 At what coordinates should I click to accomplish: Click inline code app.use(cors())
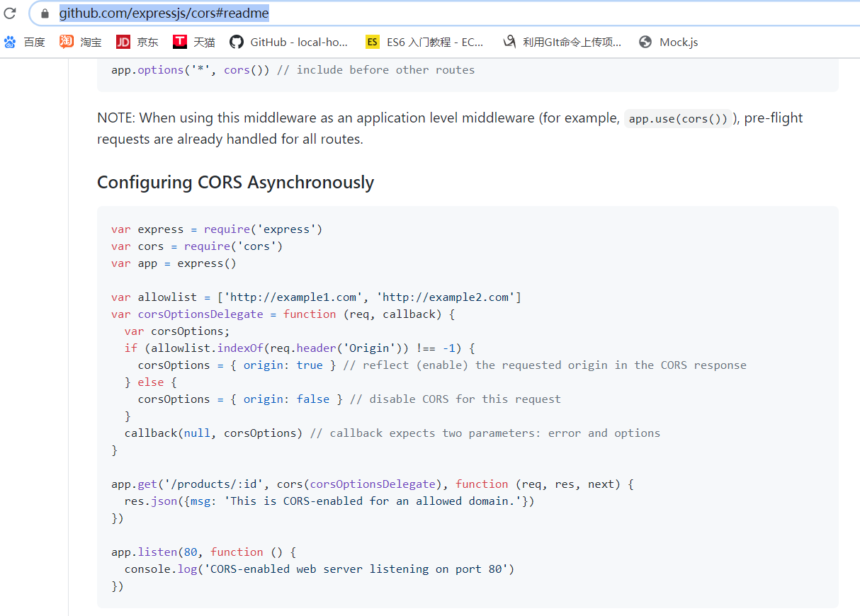(678, 119)
